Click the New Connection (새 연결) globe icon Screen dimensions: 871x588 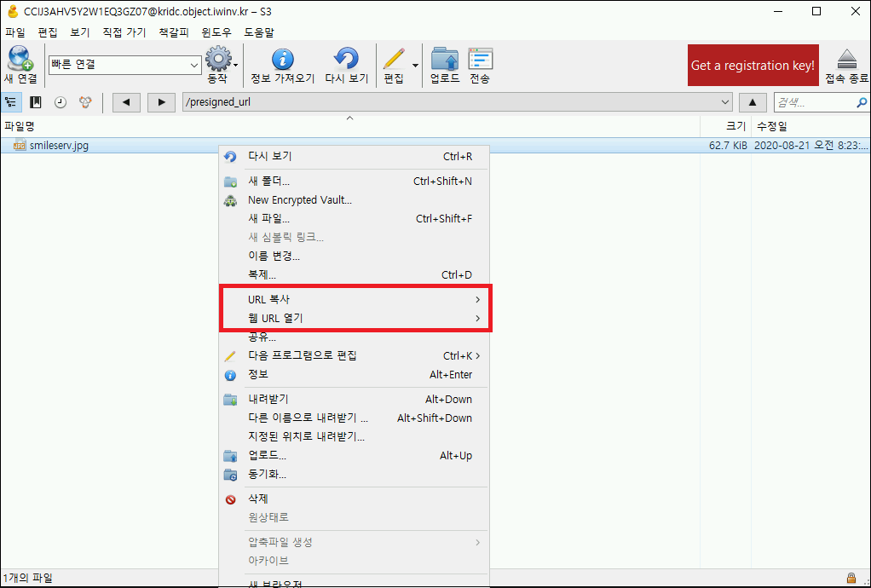[x=20, y=58]
